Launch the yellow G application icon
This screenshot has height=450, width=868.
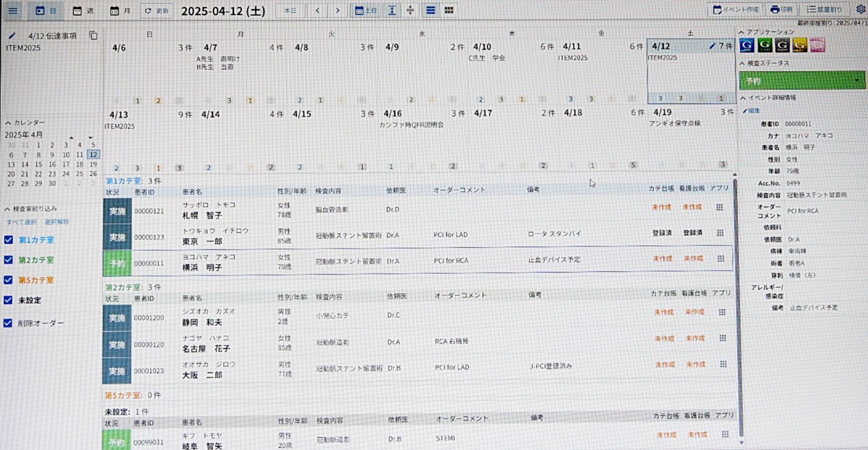point(800,46)
